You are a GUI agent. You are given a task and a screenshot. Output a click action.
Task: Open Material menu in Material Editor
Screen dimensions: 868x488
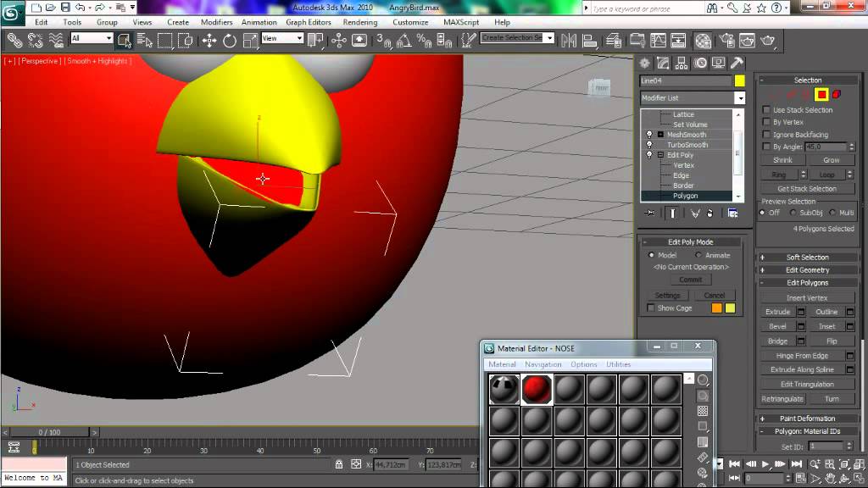tap(502, 364)
